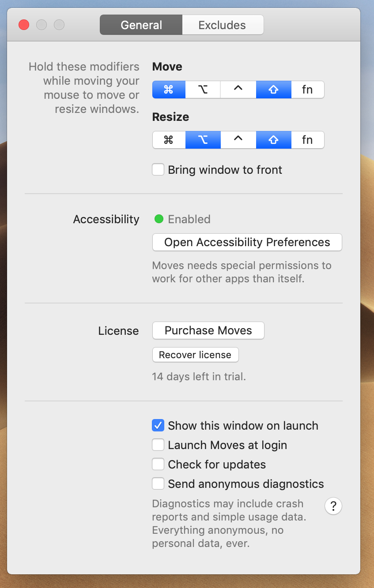Toggle Command modifier in the Resize row
The width and height of the screenshot is (374, 588).
pos(169,140)
